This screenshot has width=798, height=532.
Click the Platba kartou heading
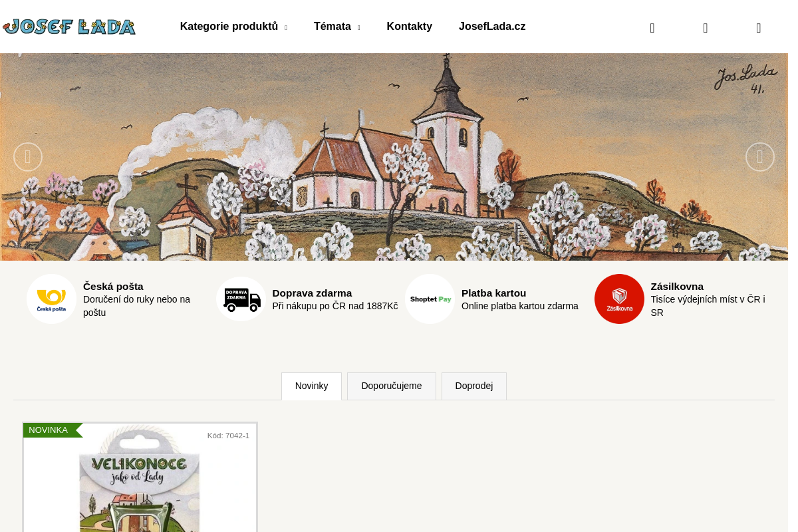click(493, 293)
